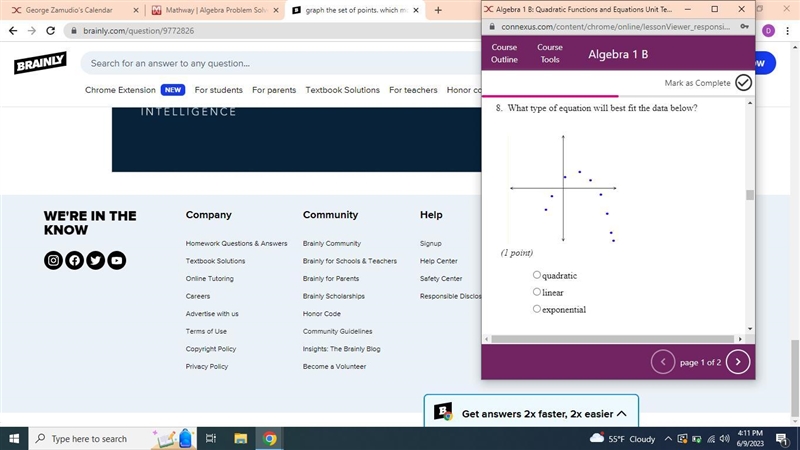The image size is (800, 450).
Task: Open Windows Start menu
Action: coord(14,439)
